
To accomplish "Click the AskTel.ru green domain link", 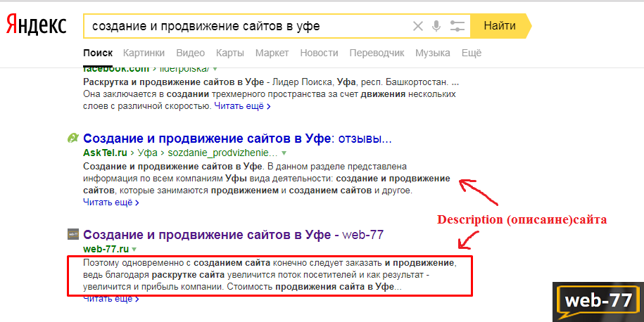I will tap(105, 153).
